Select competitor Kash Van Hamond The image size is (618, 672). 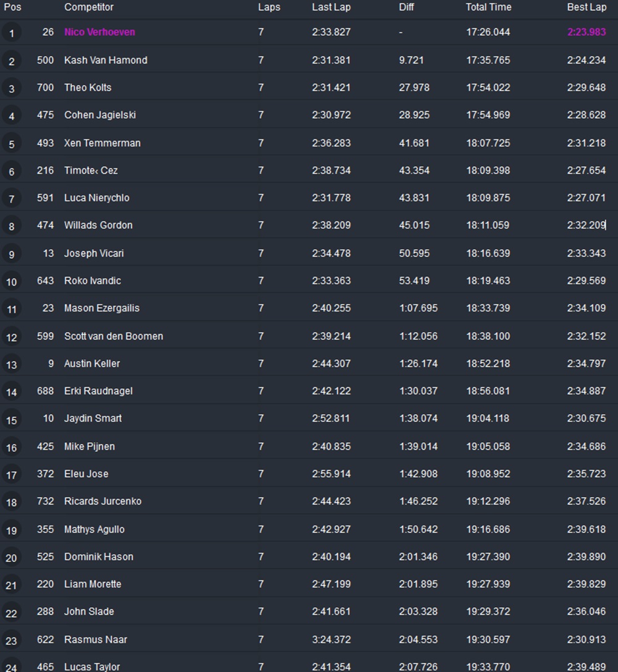click(x=106, y=60)
